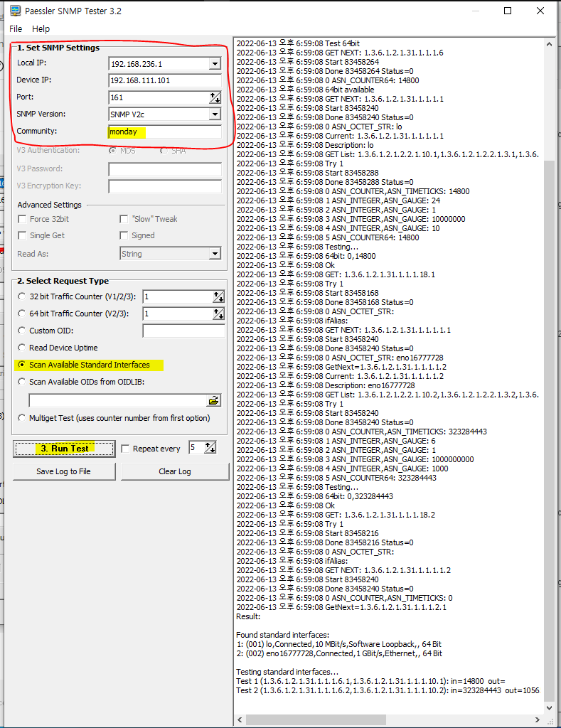Click the log scroll right arrow

[538, 719]
